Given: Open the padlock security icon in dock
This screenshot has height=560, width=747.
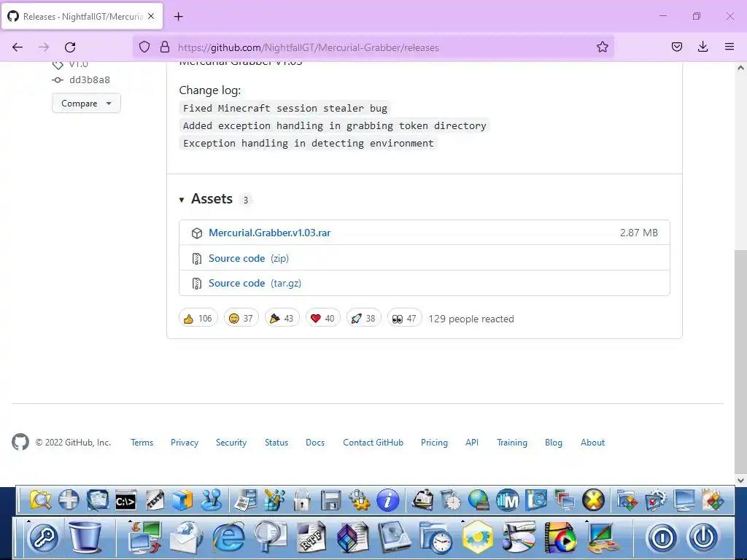Looking at the screenshot, I should pyautogui.click(x=302, y=500).
